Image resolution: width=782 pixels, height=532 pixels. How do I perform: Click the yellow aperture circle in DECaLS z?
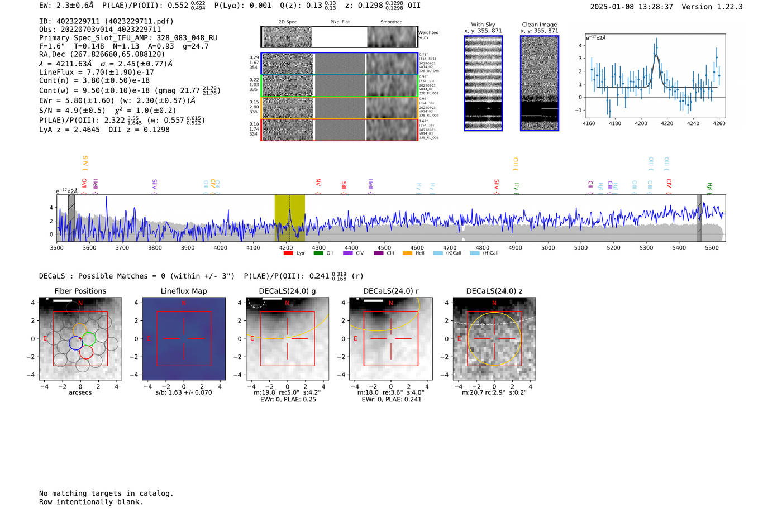point(494,339)
